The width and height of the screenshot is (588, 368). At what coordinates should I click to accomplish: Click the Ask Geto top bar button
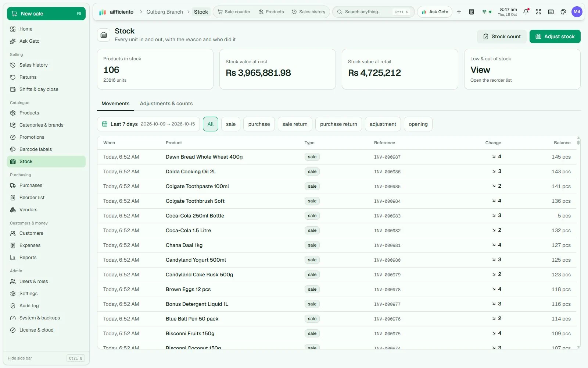pos(435,12)
